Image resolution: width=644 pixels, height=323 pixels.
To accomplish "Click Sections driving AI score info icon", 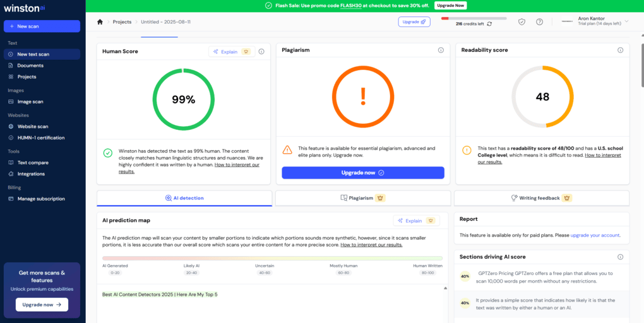I will click(x=620, y=257).
